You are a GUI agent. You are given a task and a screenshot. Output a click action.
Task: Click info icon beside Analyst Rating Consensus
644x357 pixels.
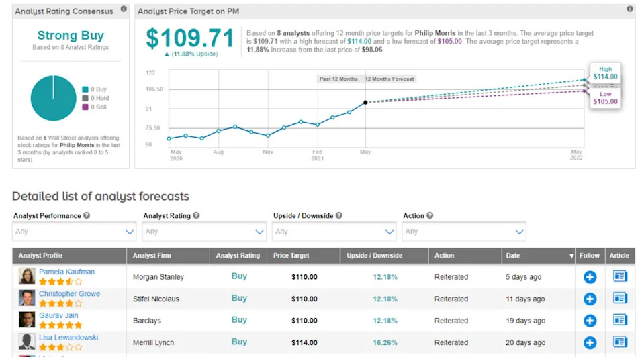124,9
